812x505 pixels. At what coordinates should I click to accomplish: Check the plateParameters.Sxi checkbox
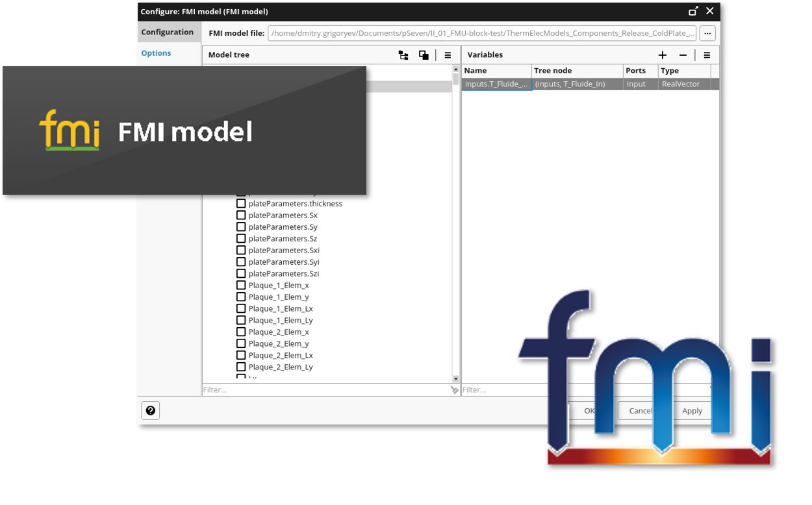(241, 250)
